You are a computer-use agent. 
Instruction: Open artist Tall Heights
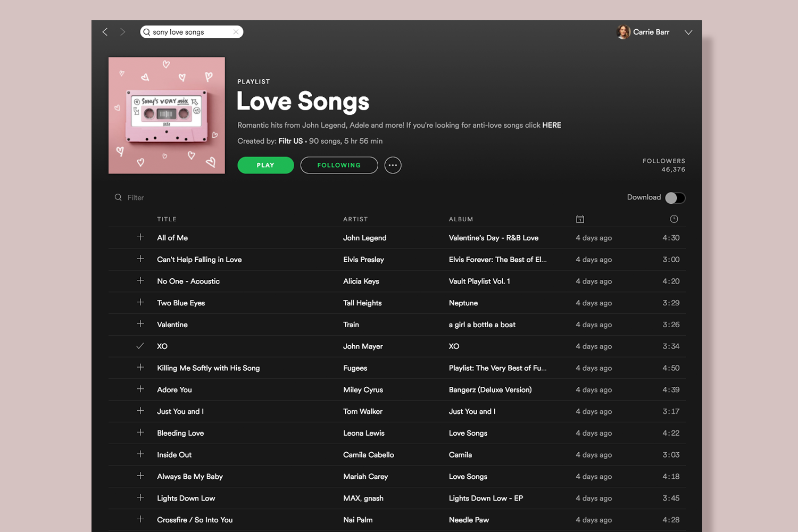pos(362,303)
